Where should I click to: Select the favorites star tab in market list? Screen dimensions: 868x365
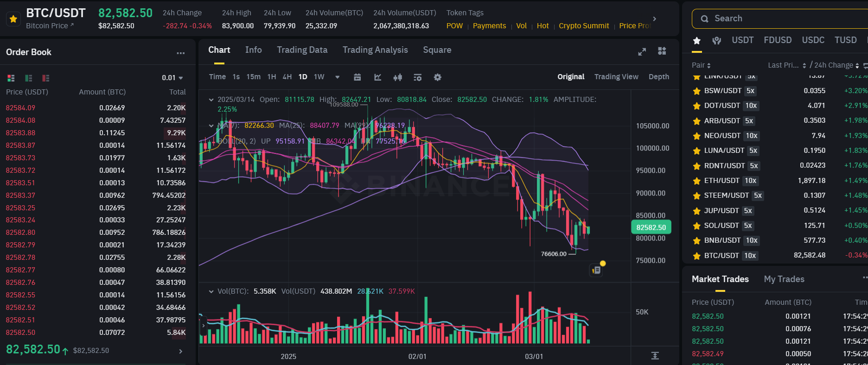click(x=696, y=41)
